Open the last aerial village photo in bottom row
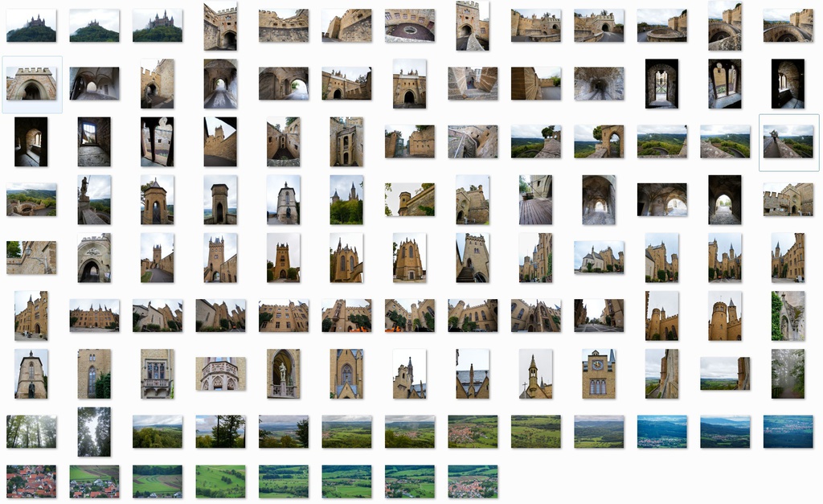This screenshot has height=504, width=823. click(x=473, y=481)
